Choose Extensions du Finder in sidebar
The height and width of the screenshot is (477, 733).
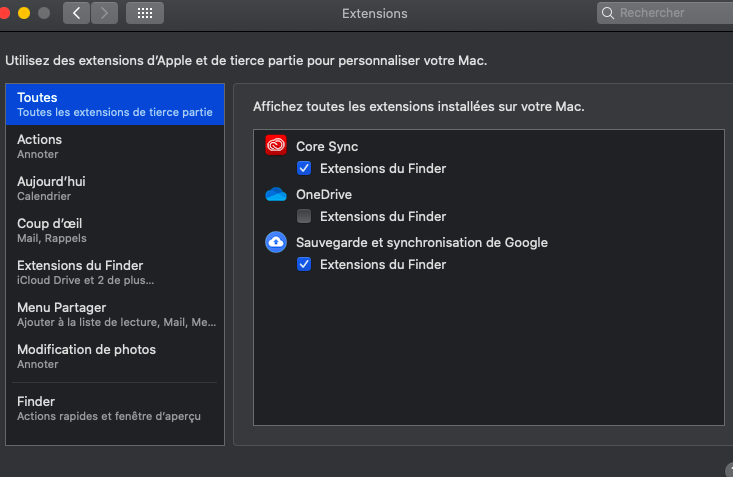click(x=115, y=272)
